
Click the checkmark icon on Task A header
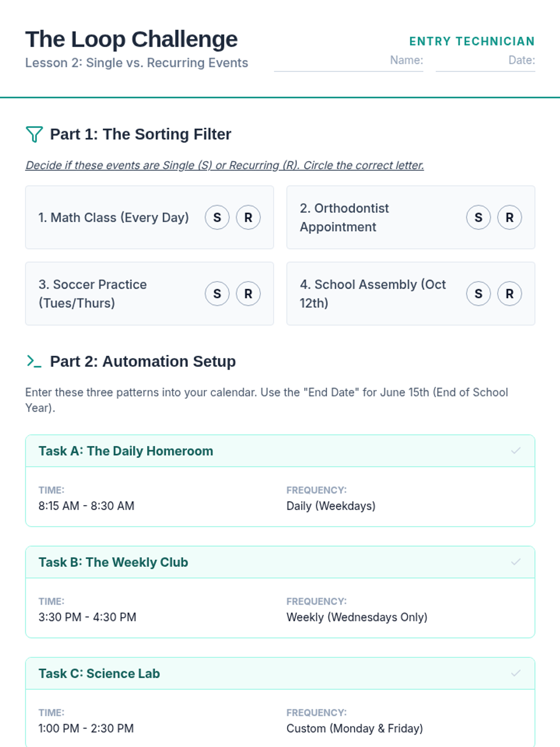(516, 451)
